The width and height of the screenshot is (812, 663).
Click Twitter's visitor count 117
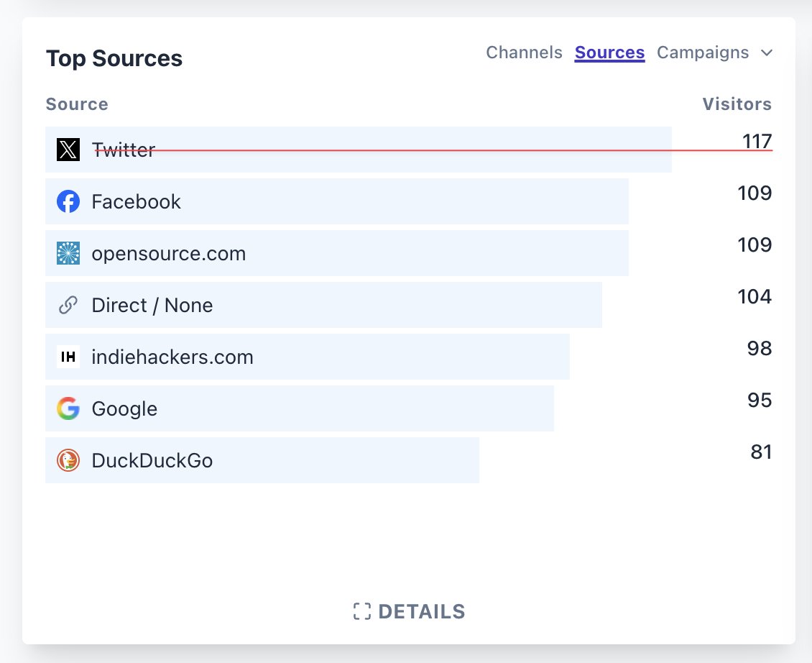(x=757, y=141)
